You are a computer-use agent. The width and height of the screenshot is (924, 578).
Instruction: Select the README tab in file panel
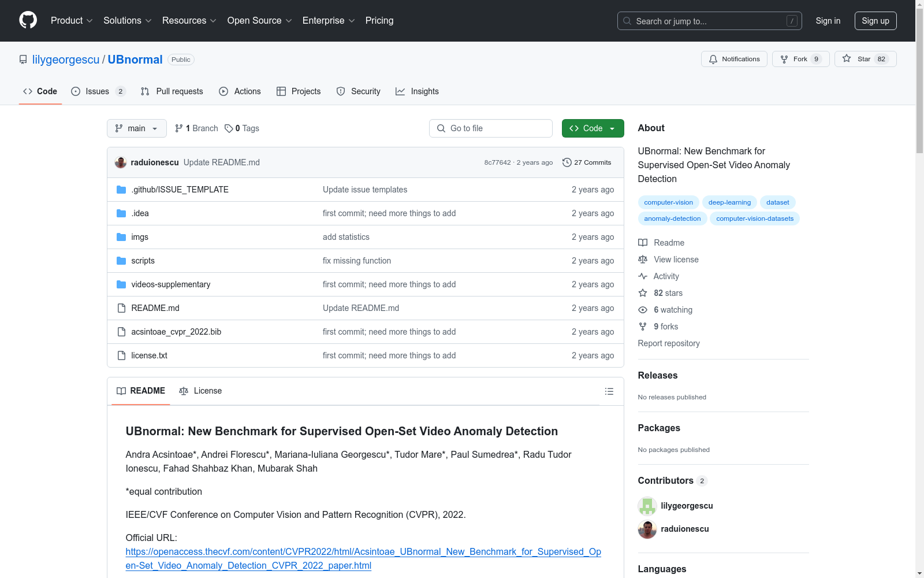coord(141,391)
